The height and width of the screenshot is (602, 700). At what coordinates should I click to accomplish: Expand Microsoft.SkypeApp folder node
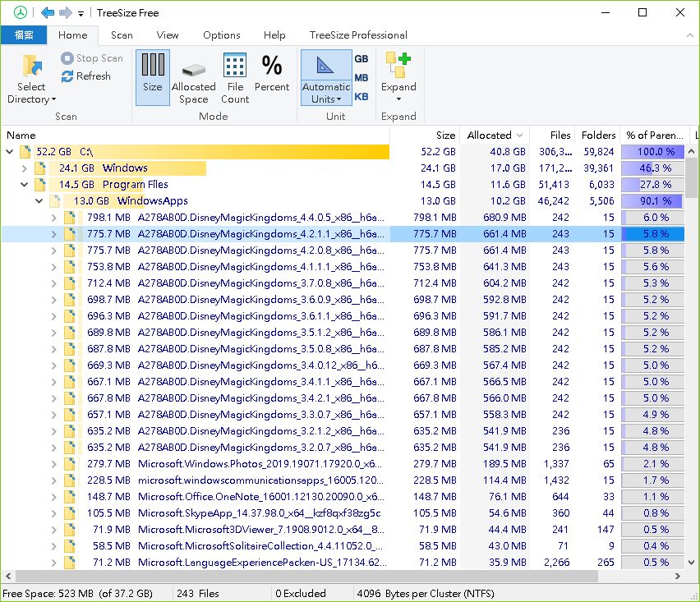pyautogui.click(x=54, y=513)
